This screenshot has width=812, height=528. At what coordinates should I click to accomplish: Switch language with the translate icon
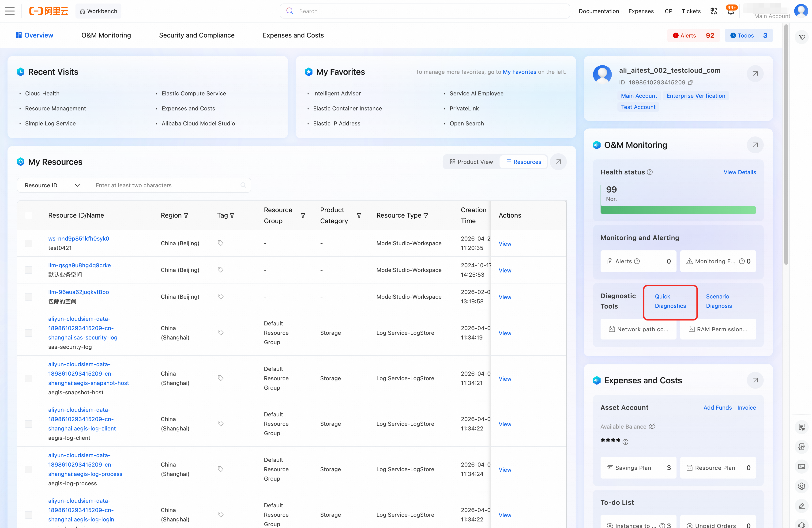click(x=714, y=11)
